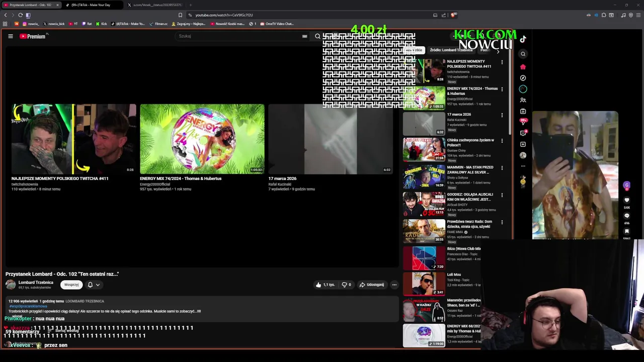
Task: Open apps grid icon in bookmarks bar
Action: point(5,24)
